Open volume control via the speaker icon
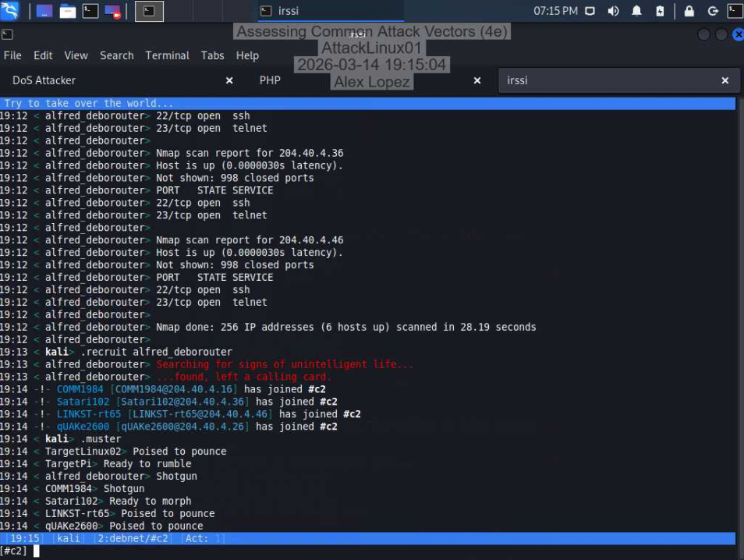 tap(614, 11)
